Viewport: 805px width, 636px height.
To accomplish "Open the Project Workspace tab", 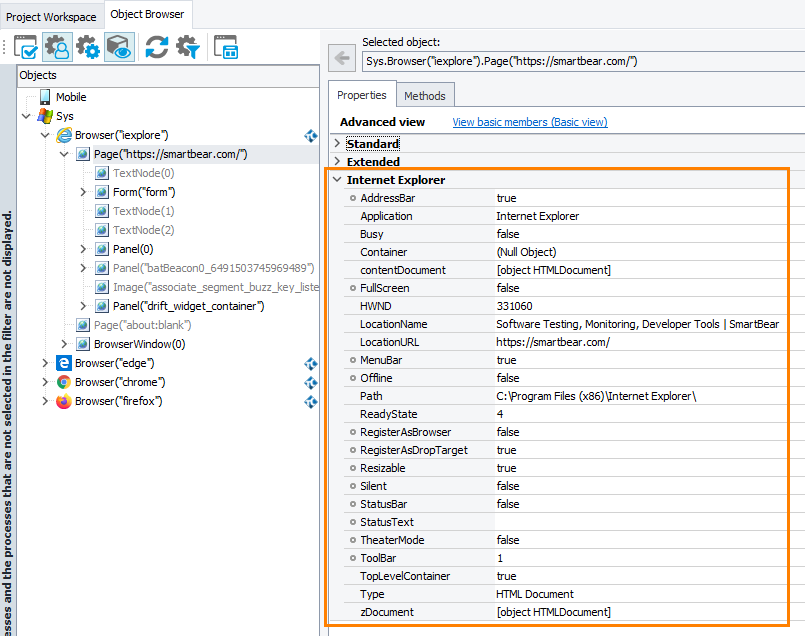I will coord(51,15).
